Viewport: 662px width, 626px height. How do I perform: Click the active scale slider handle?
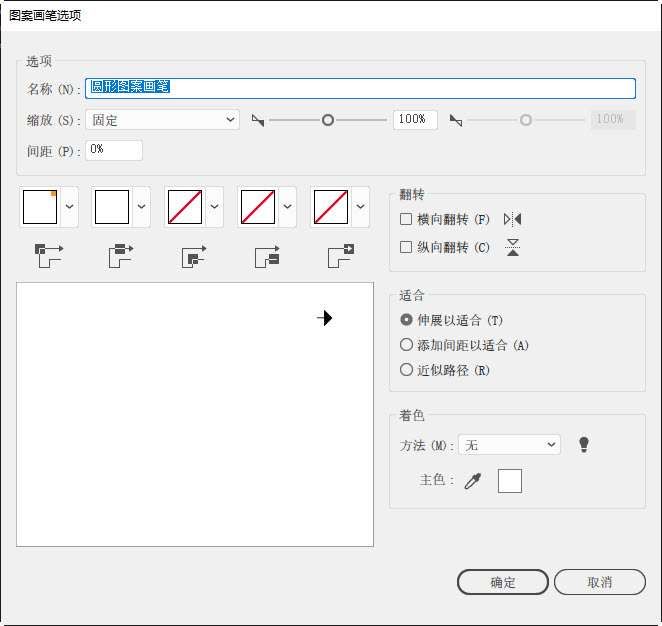point(328,120)
